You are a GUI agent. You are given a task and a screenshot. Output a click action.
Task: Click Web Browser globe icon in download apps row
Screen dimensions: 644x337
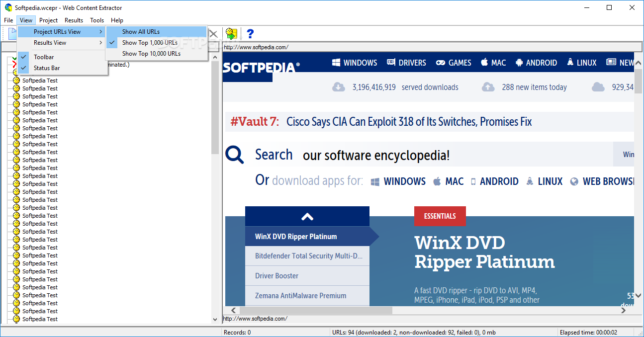tap(574, 181)
